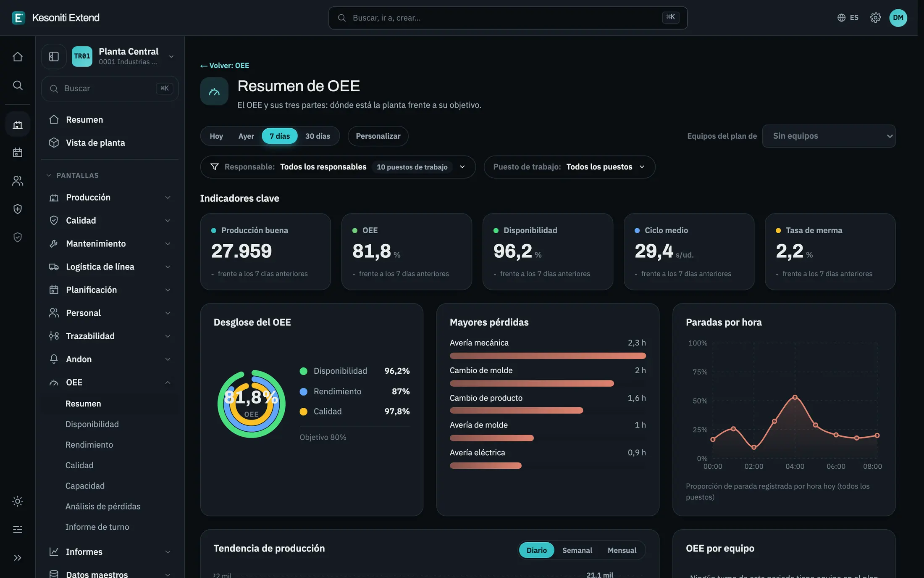This screenshot has width=924, height=578.
Task: Open the Sin equipos dropdown
Action: point(829,136)
